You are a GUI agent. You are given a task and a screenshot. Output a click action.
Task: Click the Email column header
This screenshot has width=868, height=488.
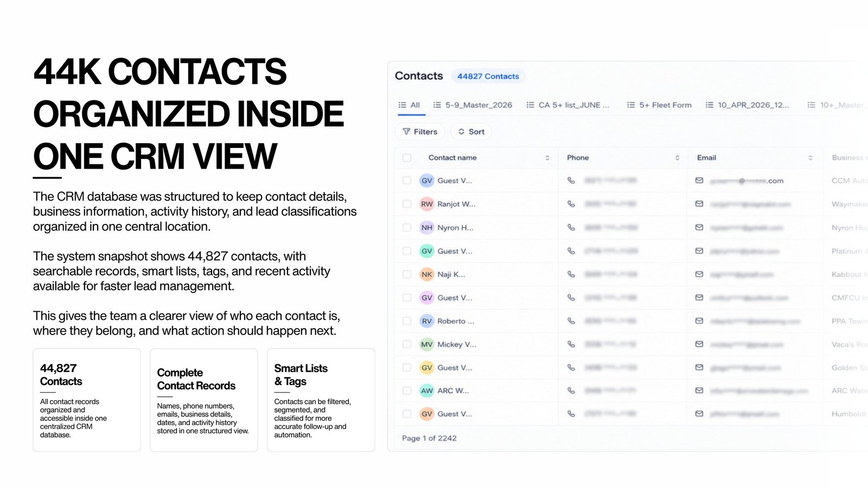pyautogui.click(x=706, y=158)
